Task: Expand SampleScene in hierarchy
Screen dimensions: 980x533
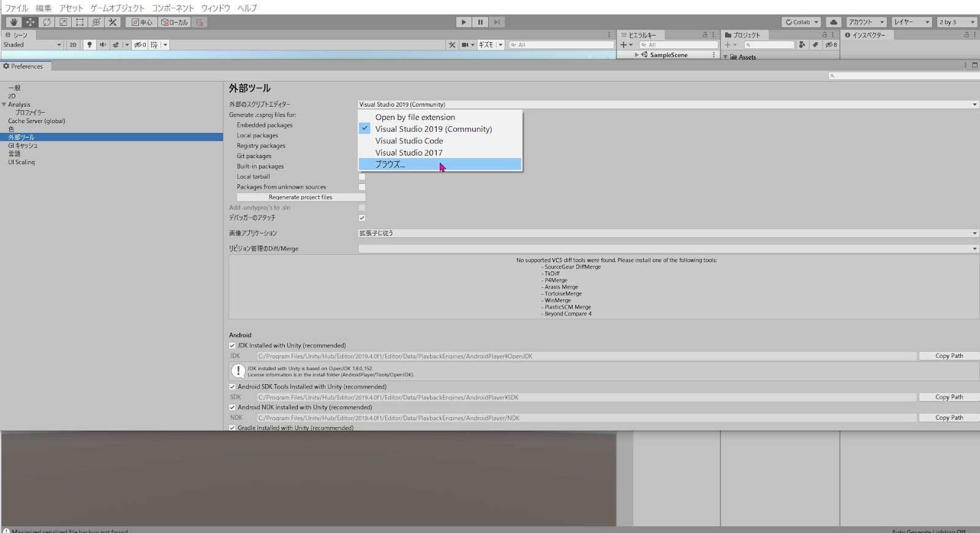Action: click(x=637, y=55)
